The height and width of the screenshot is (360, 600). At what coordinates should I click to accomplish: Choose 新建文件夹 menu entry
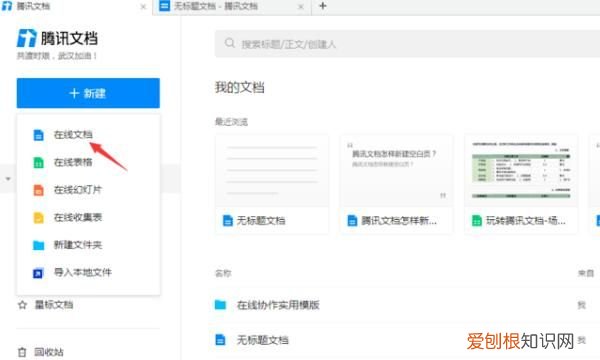78,245
